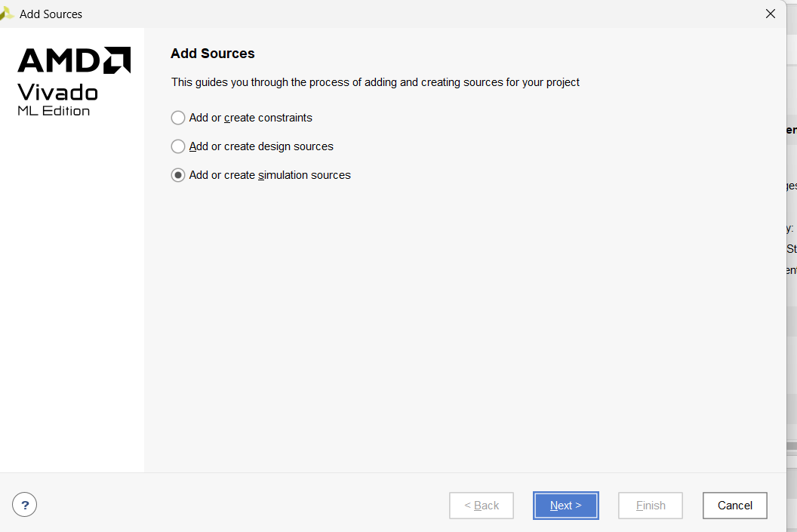Click the AMD logo in the sidebar
797x532 pixels.
coord(74,60)
